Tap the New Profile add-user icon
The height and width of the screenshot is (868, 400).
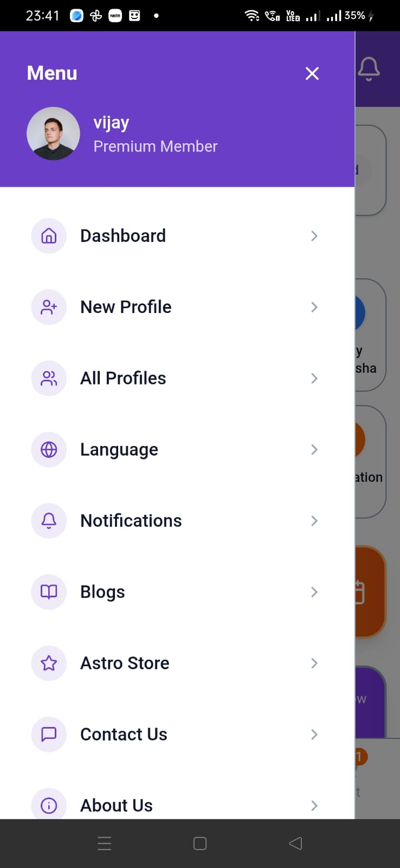49,307
